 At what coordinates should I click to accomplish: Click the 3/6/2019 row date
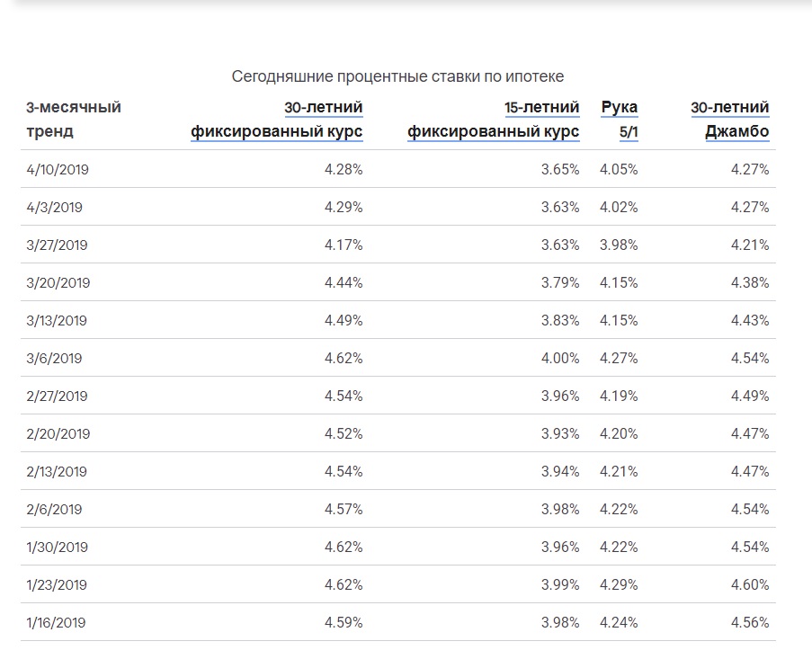55,358
